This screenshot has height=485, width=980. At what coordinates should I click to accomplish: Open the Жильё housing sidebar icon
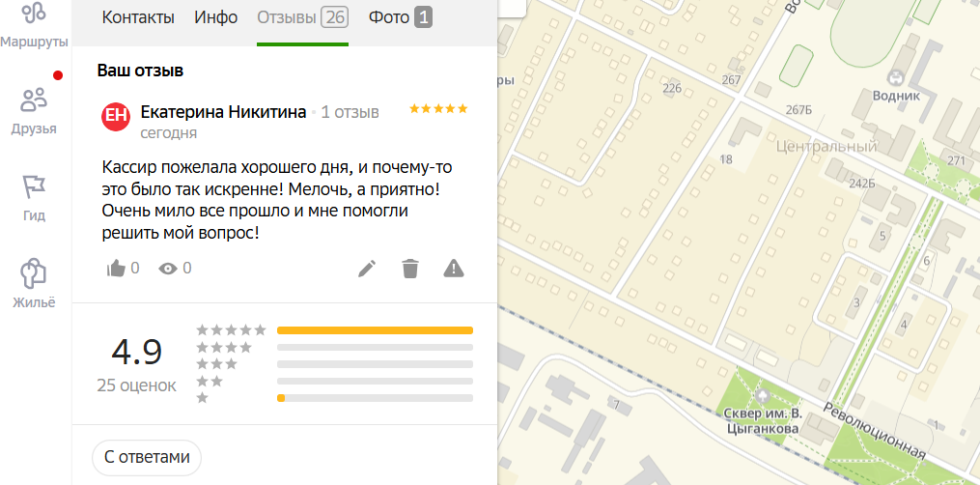34,273
